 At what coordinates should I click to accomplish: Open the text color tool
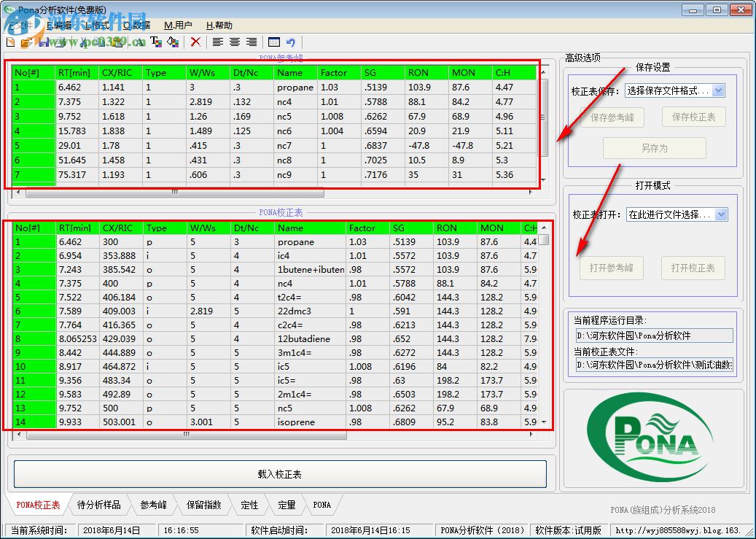pos(156,42)
